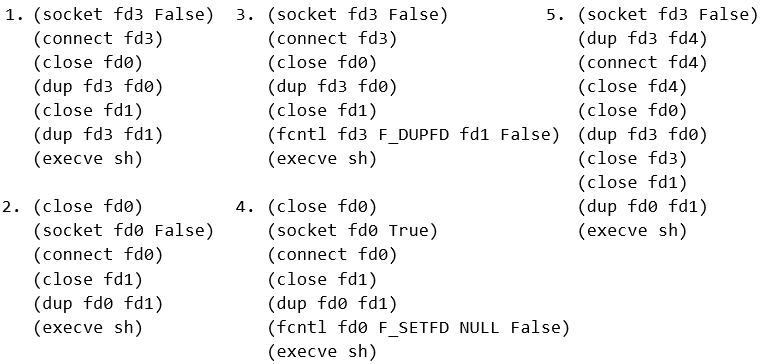Screen dimensions: 764x364
Task: Click '(execve sh)' at end of listing 5
Action: 632,230
